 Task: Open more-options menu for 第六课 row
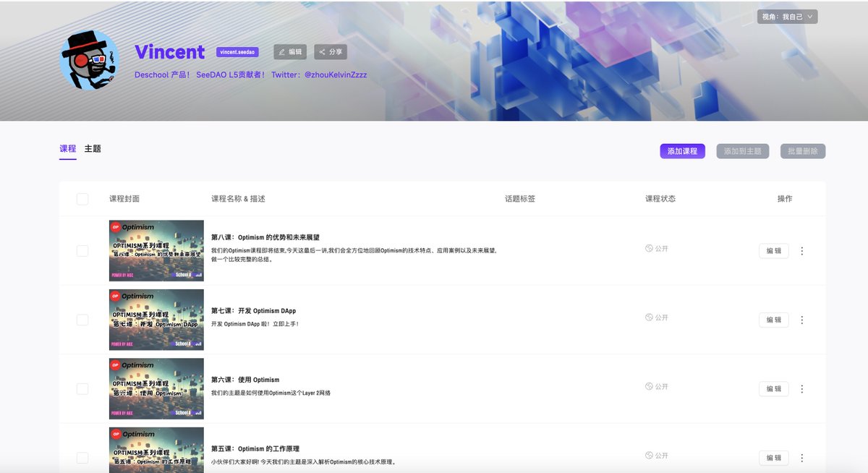click(801, 389)
